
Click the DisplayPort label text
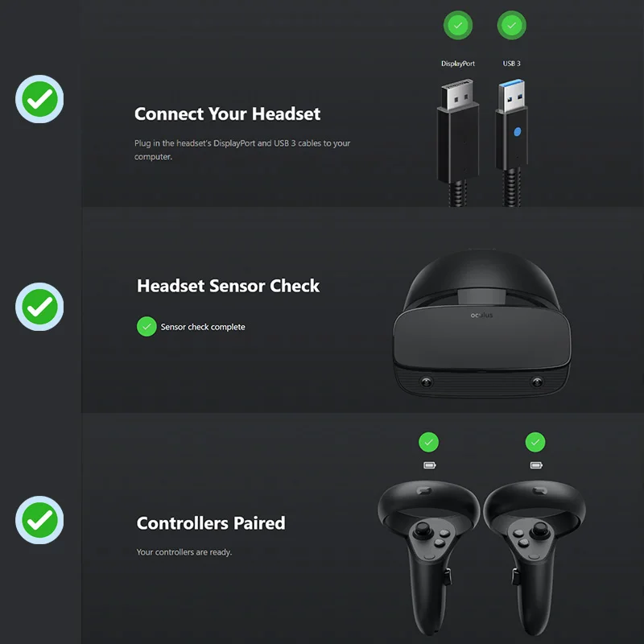(x=458, y=64)
